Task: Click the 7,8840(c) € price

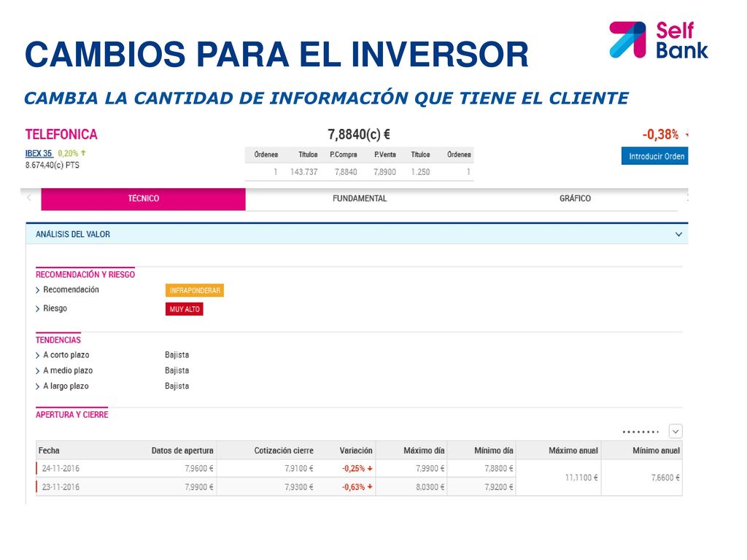Action: click(359, 135)
